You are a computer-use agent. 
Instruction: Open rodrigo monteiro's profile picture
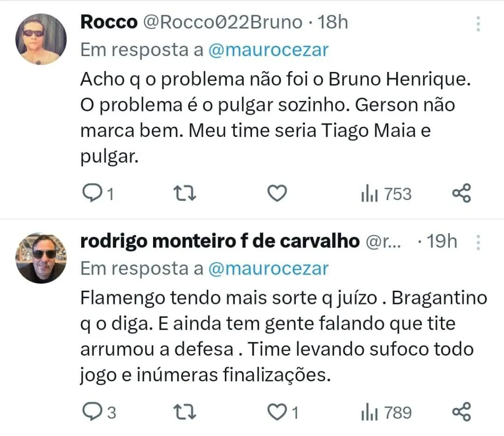coord(41,258)
